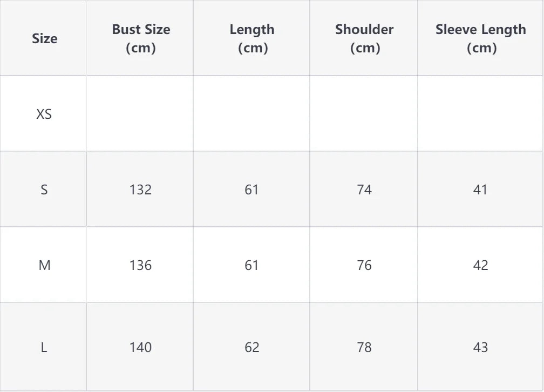The width and height of the screenshot is (544, 392).
Task: Click shoulder value 78
Action: 364,347
